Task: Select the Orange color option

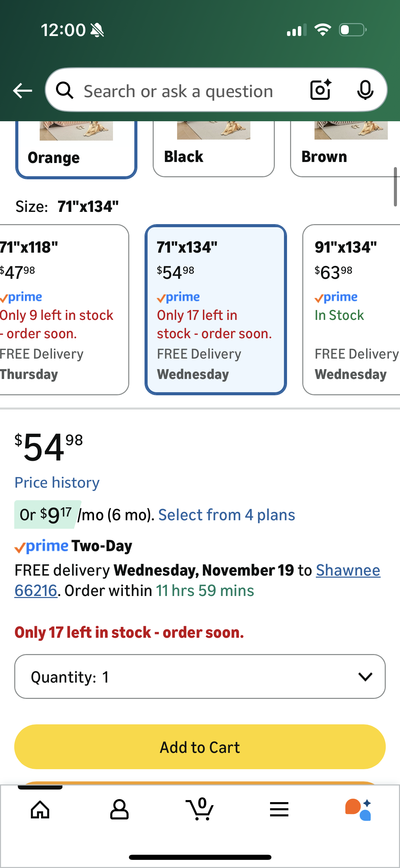Action: tap(76, 149)
